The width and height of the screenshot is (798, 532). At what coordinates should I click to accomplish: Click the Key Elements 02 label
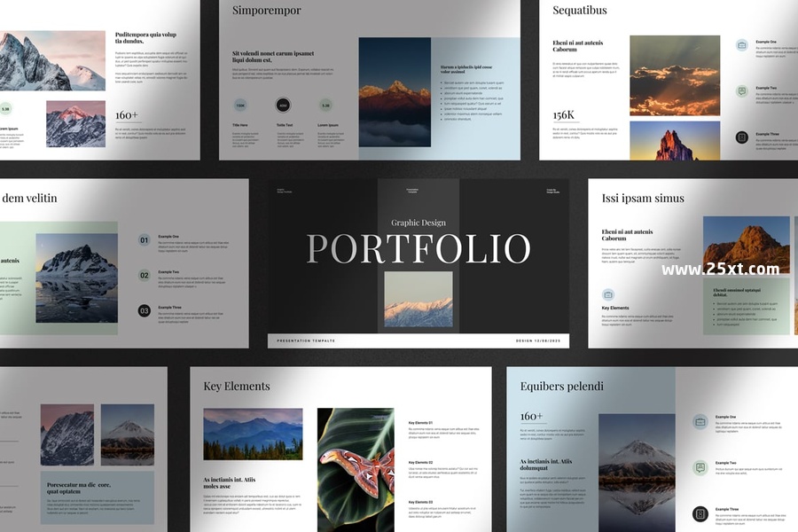click(420, 462)
